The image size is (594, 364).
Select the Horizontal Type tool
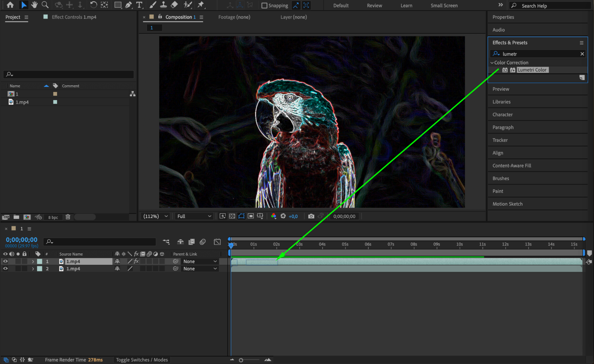139,5
